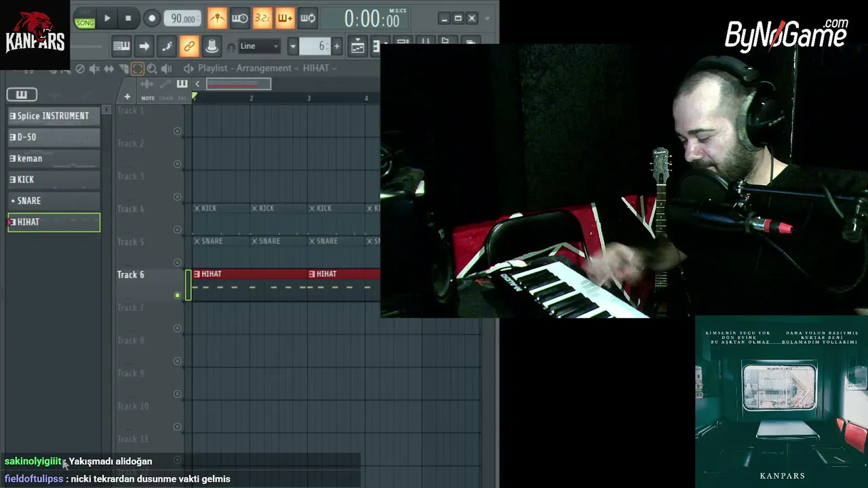Select the slashed-circle tool in Playlist toolbar
The width and height of the screenshot is (868, 488).
click(x=80, y=68)
